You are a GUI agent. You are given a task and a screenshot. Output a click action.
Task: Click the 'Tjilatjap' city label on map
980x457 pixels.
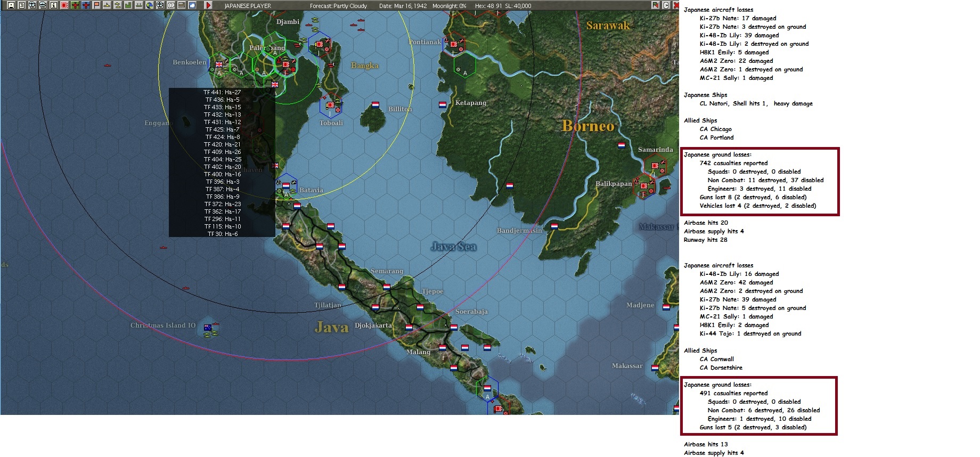(x=328, y=305)
